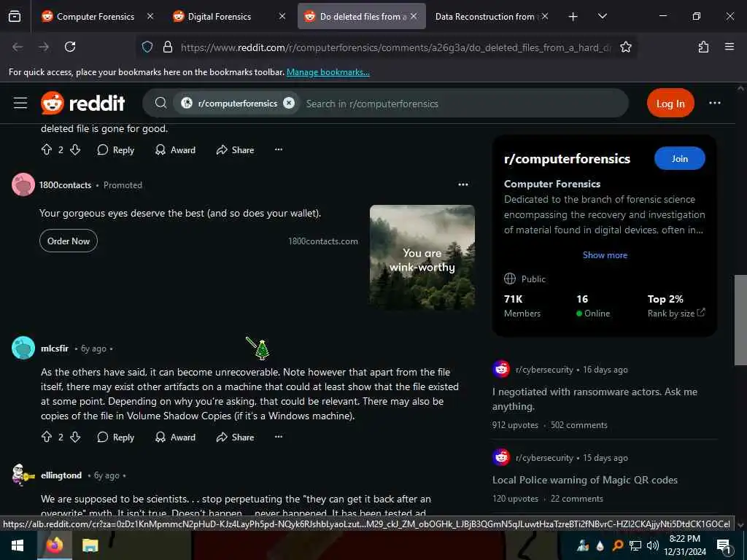This screenshot has width=747, height=560.
Task: Open Manage bookmarks link
Action: click(328, 72)
